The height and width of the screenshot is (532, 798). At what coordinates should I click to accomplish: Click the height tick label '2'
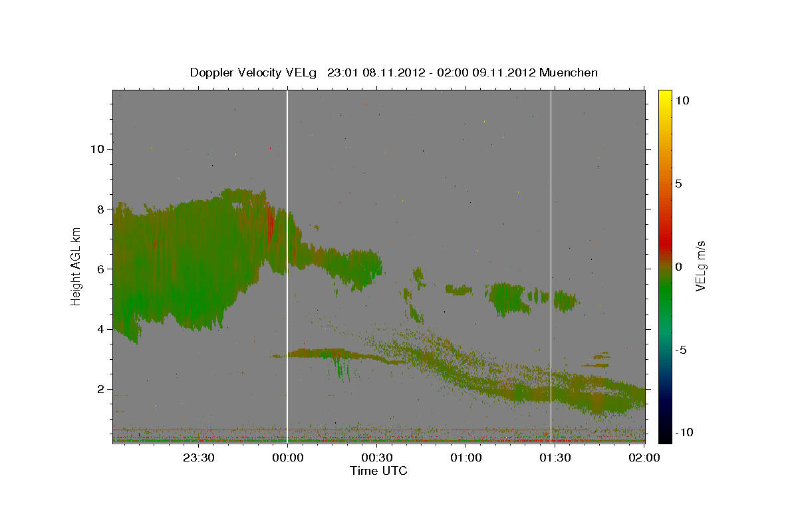(x=100, y=389)
